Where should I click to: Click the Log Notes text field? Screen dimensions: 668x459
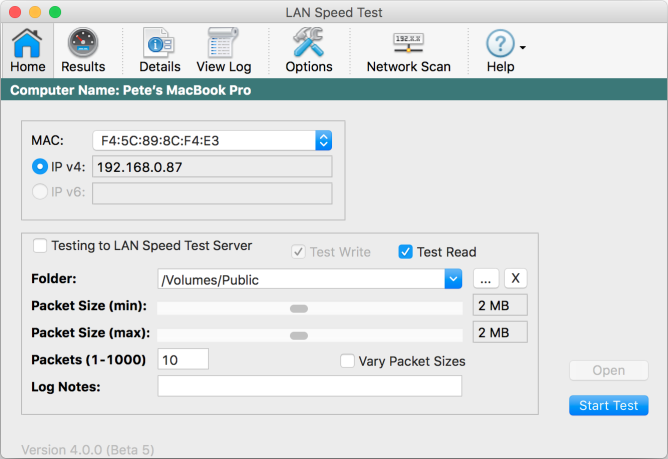click(310, 386)
